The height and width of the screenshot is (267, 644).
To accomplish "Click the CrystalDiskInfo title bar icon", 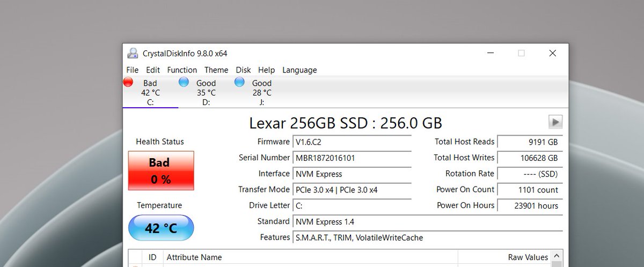I will [133, 53].
